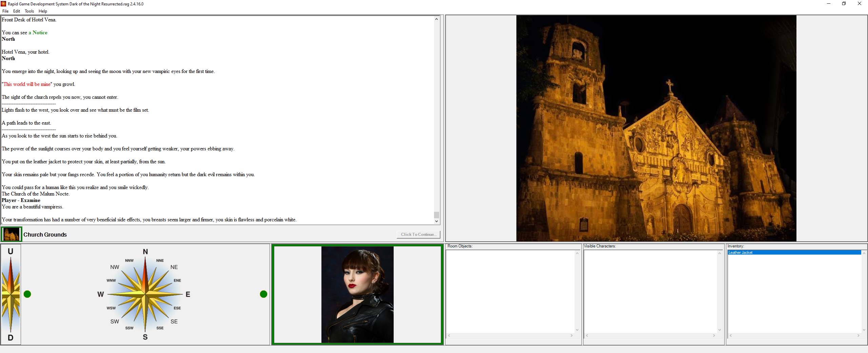
Task: Select the SW compass direction
Action: click(115, 321)
